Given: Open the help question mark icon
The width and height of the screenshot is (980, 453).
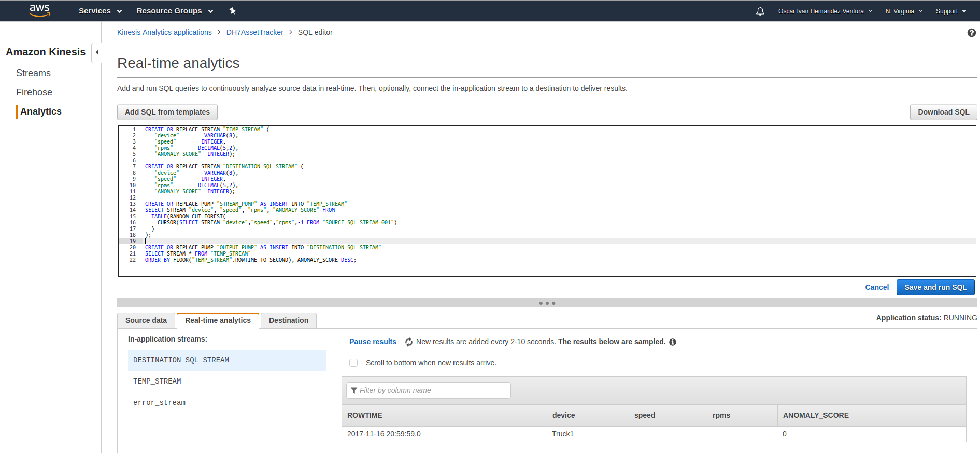Looking at the screenshot, I should point(972,33).
